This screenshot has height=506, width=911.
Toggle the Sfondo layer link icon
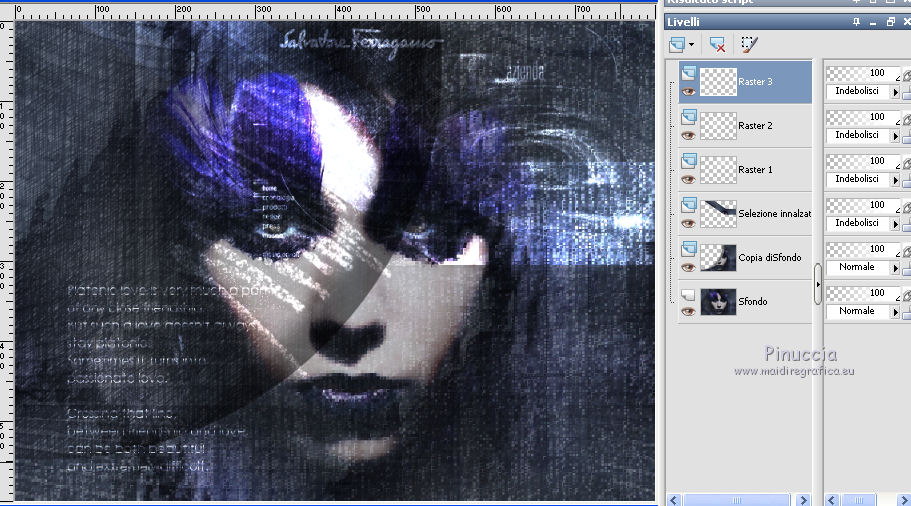pos(907,295)
